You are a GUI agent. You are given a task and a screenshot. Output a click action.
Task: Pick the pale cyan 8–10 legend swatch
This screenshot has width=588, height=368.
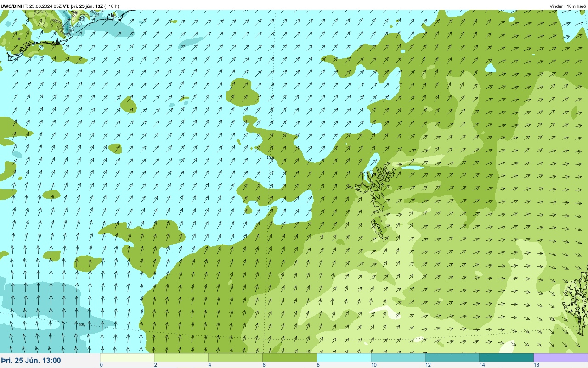click(344, 357)
